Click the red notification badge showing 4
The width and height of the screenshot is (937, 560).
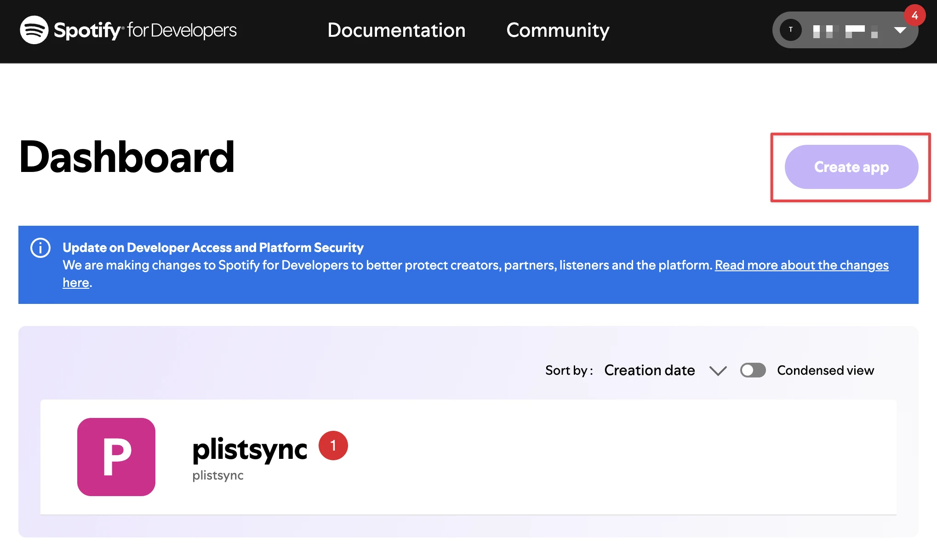pos(914,15)
